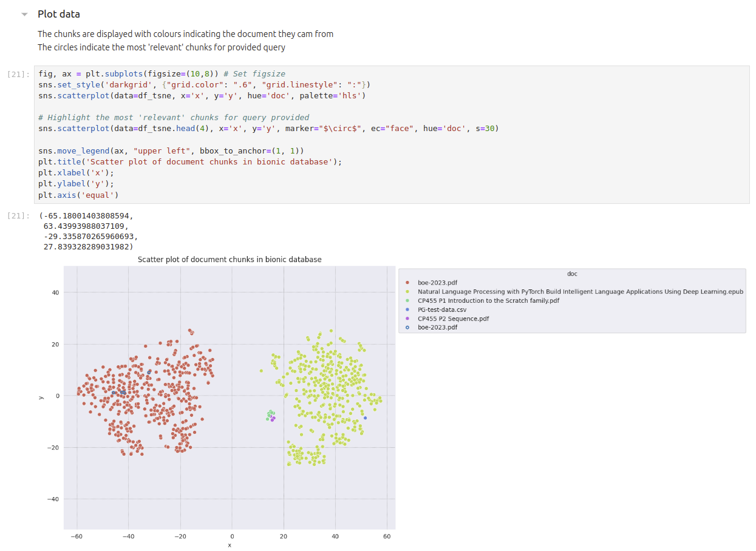Click the purple CP455 P2 point in plot
This screenshot has width=756, height=551.
point(273,419)
